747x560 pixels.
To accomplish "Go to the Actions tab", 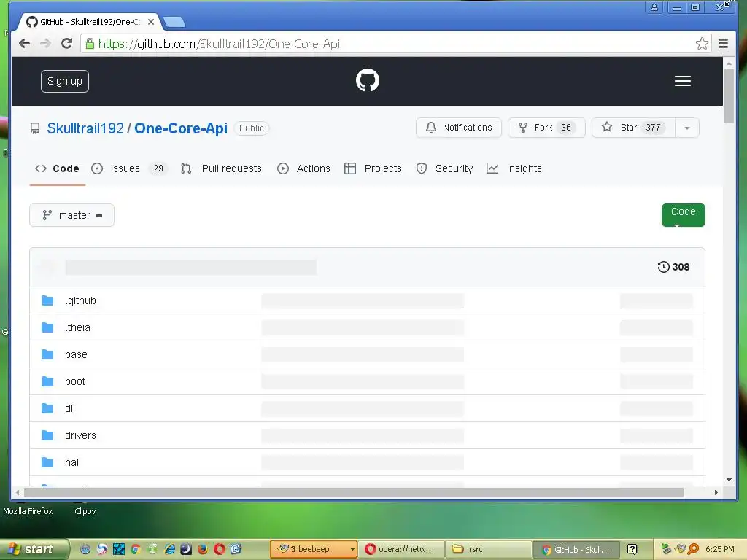I will (x=304, y=168).
